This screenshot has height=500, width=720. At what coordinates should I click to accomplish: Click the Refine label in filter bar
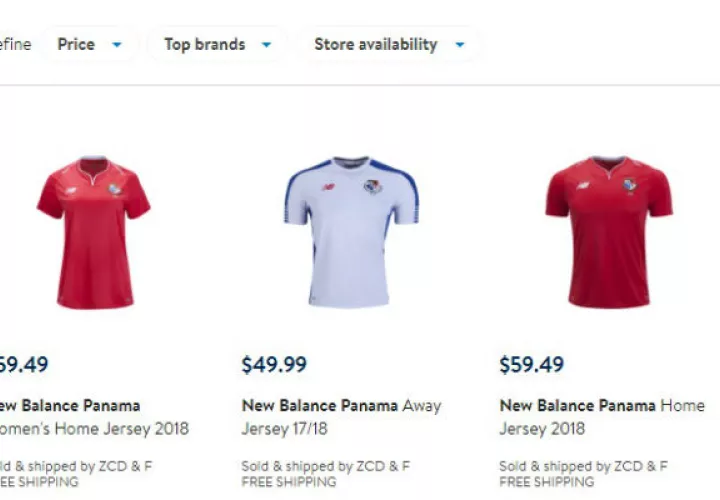click(x=16, y=45)
